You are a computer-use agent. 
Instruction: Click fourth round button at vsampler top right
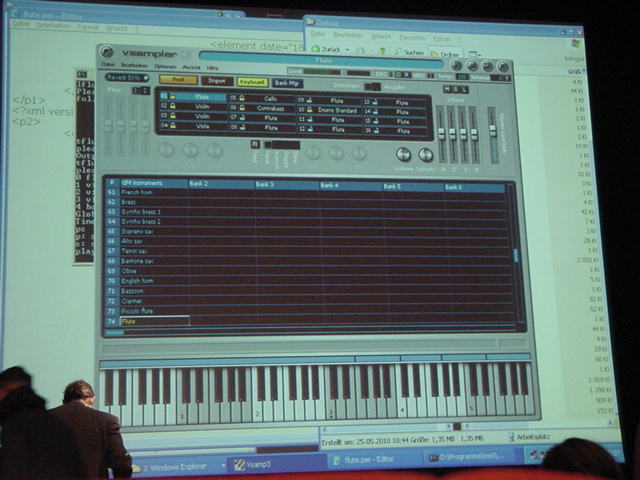503,66
